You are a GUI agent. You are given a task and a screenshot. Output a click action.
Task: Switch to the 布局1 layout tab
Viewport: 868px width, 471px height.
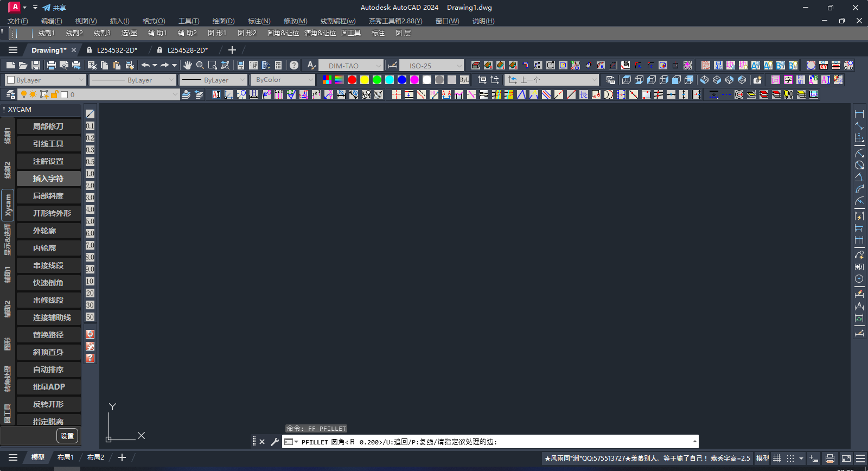(x=66, y=457)
